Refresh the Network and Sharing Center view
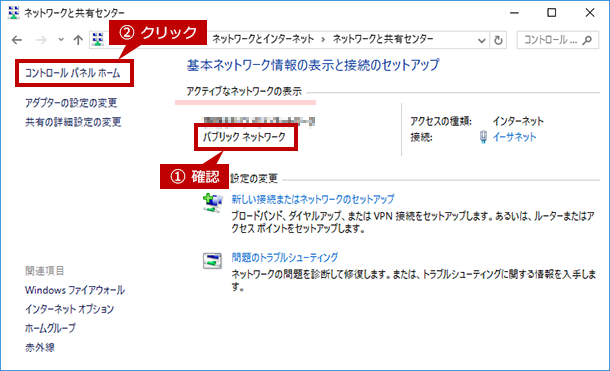 click(x=498, y=40)
